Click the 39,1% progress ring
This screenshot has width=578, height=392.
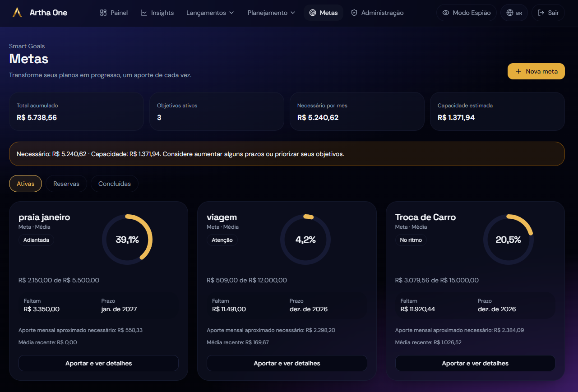click(x=127, y=240)
